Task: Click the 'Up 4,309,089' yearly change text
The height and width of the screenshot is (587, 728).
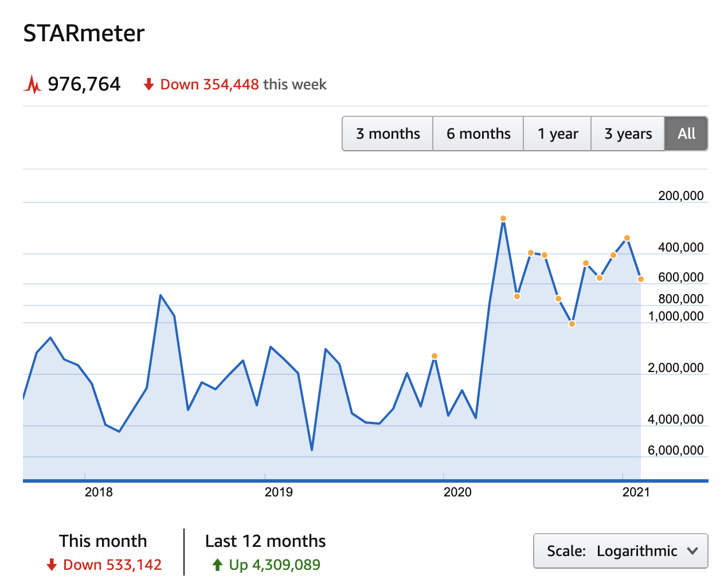Action: click(x=275, y=565)
